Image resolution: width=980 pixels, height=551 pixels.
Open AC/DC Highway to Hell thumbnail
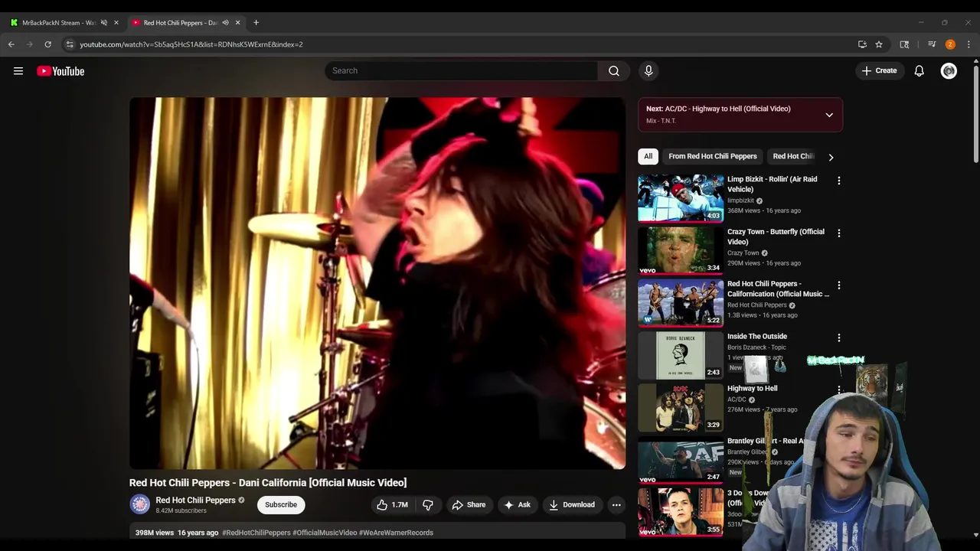681,407
